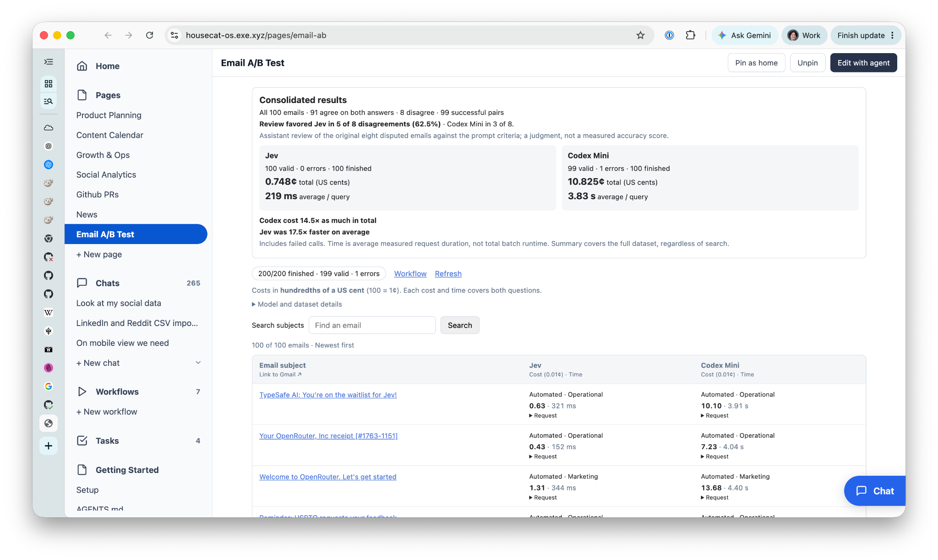
Task: Open OpenRouter receipt #1763-1151 link
Action: [x=328, y=435]
